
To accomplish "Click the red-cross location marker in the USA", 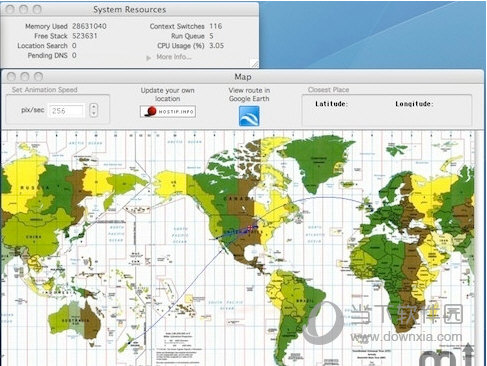I will (x=250, y=228).
